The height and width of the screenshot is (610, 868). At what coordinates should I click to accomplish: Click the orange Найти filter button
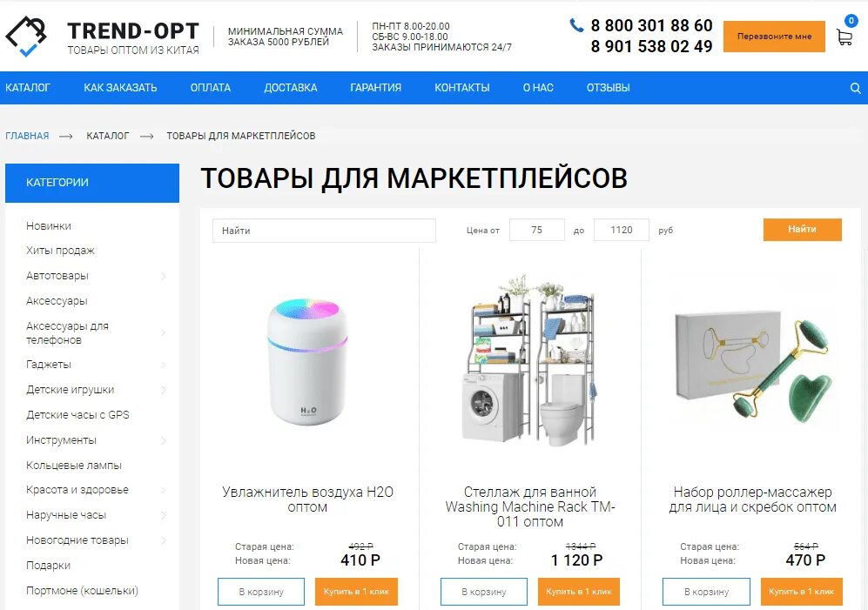[x=802, y=229]
